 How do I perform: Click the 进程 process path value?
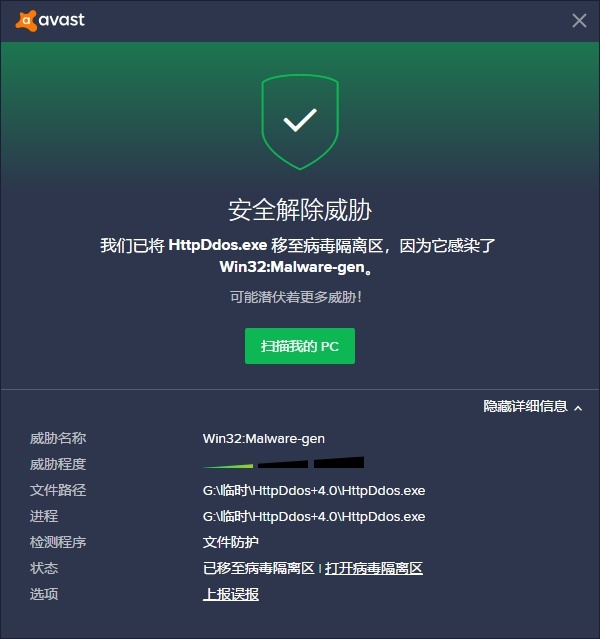coord(314,516)
